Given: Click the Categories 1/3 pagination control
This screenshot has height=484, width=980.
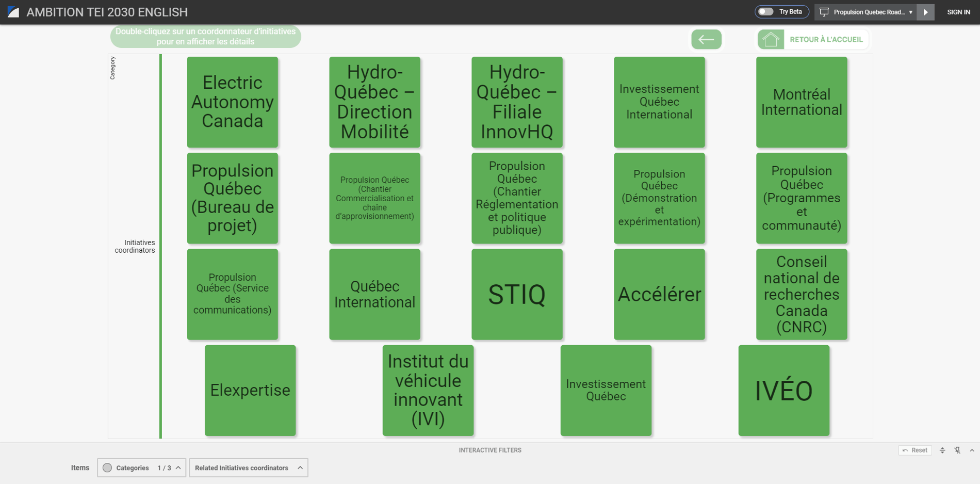Looking at the screenshot, I should (164, 467).
